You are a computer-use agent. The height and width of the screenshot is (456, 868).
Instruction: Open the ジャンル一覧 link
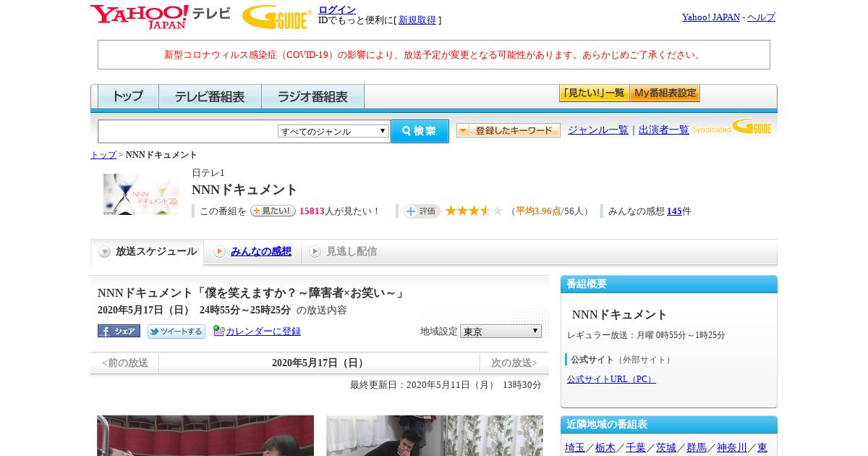click(598, 130)
